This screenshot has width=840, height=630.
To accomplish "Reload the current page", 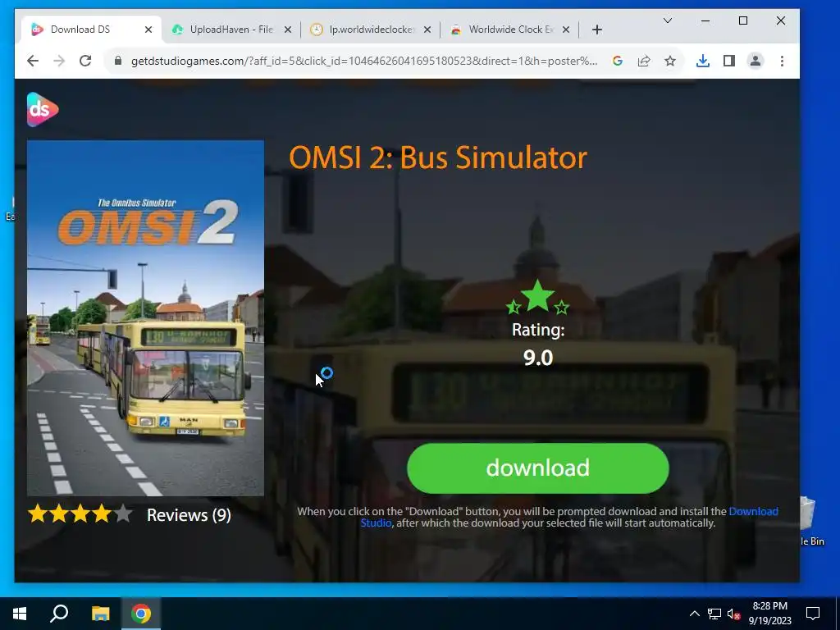I will coord(85,61).
